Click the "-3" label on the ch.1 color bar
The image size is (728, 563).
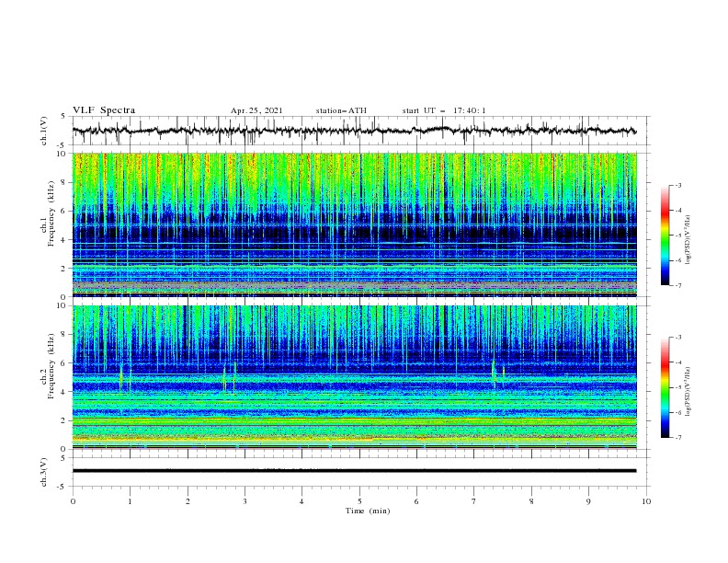tap(678, 185)
